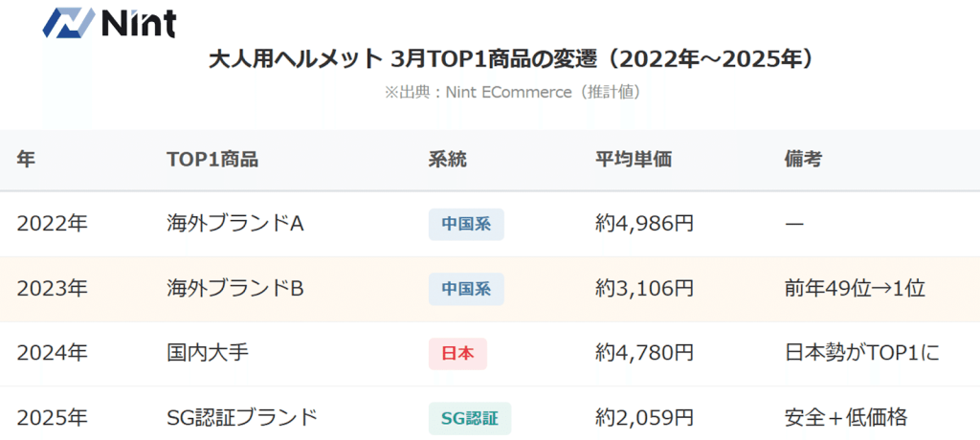
Task: Select the 海外ブランドA product cell
Action: pyautogui.click(x=234, y=224)
